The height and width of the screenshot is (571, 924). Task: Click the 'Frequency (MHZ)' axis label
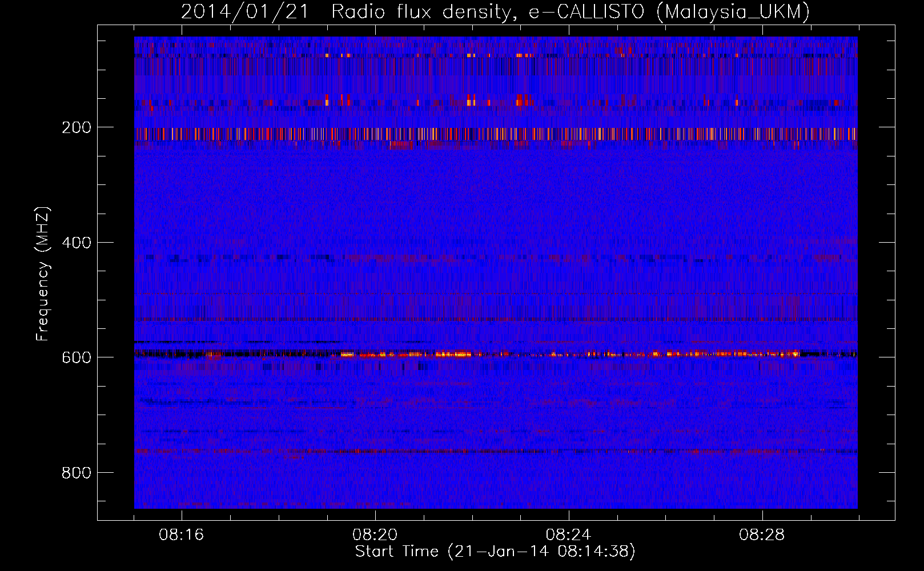(43, 274)
